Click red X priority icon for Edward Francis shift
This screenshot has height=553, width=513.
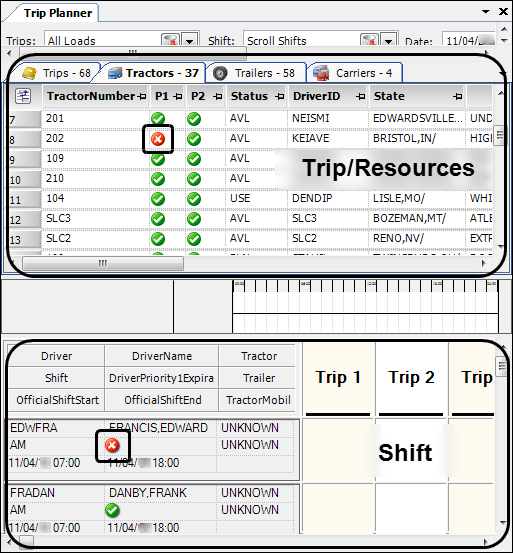click(x=112, y=445)
